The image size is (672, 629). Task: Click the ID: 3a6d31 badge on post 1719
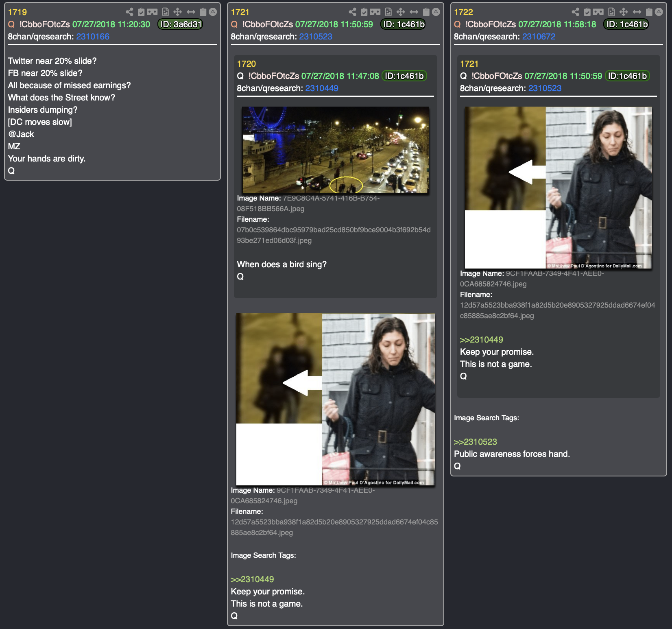coord(181,24)
